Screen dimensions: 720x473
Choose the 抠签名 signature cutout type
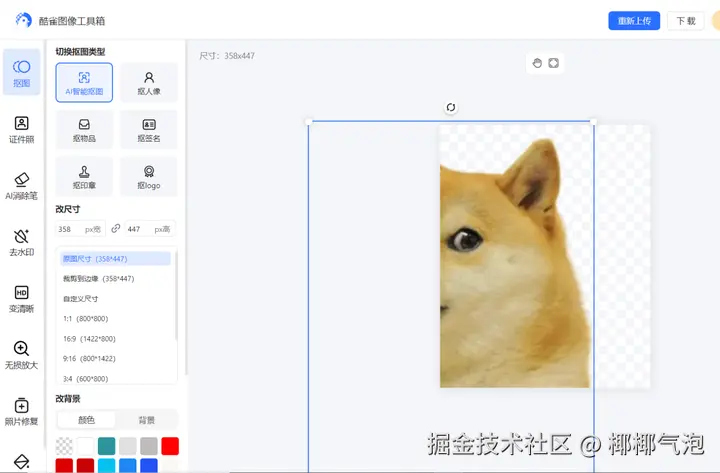[149, 130]
